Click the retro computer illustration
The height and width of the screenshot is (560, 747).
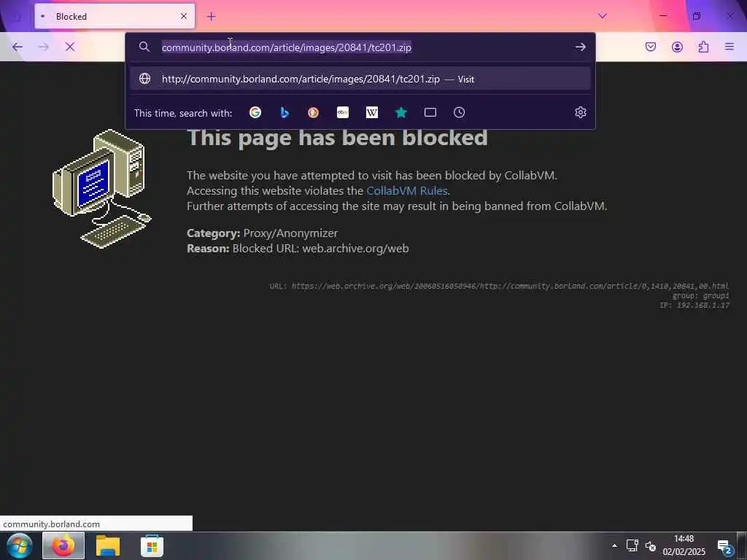[102, 189]
